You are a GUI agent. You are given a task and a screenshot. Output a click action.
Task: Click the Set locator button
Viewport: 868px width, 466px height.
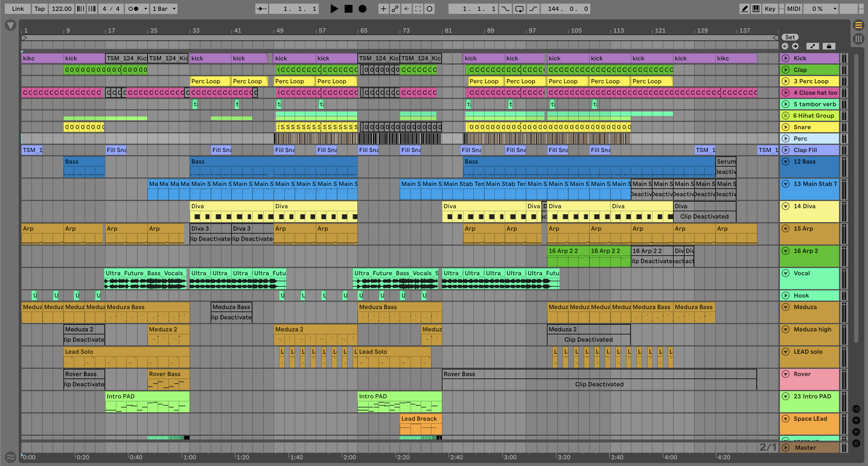point(790,37)
